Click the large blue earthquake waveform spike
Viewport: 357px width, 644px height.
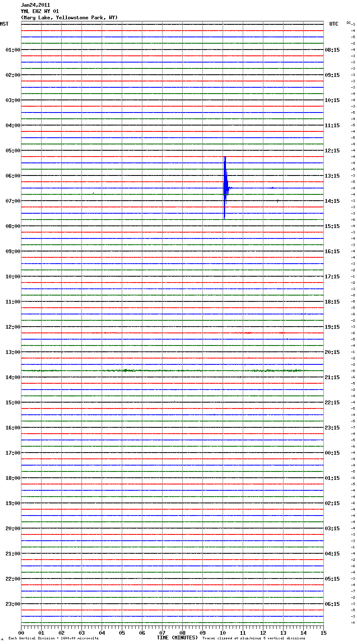(x=226, y=188)
